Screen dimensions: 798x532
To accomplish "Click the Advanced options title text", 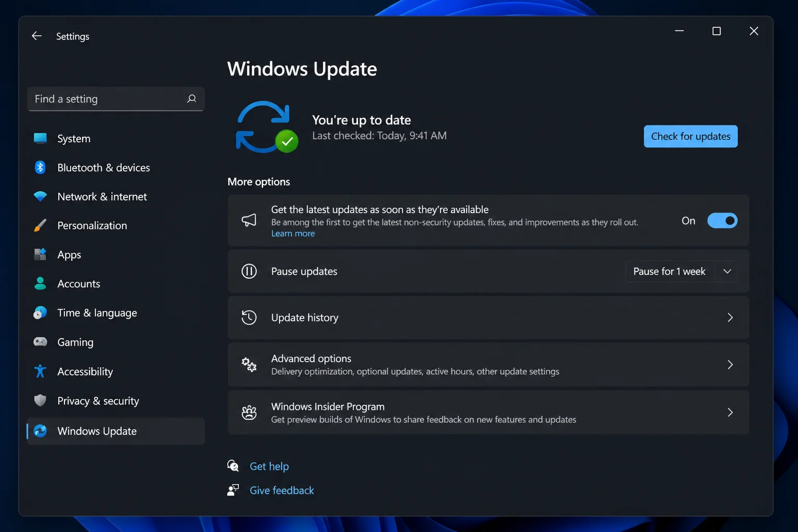I will 311,358.
